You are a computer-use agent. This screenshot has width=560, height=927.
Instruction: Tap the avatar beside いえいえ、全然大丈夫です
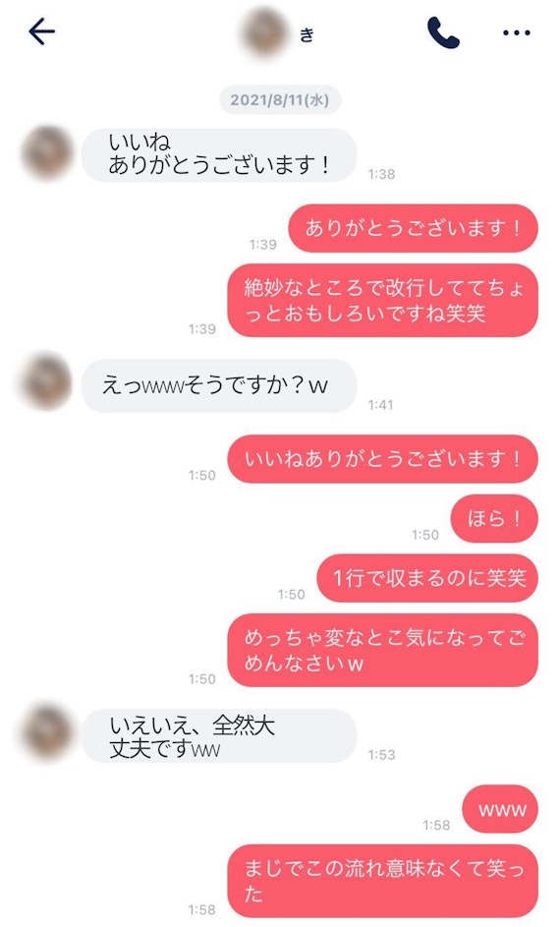tap(47, 732)
